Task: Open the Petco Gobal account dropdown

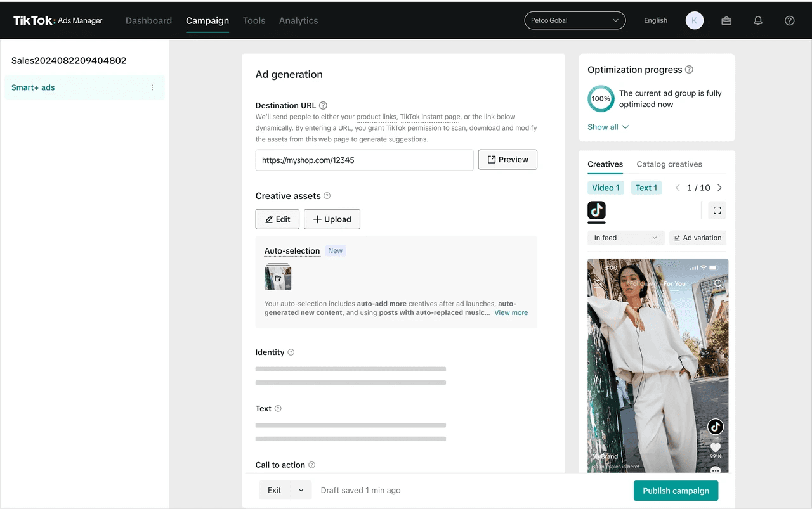Action: 575,20
